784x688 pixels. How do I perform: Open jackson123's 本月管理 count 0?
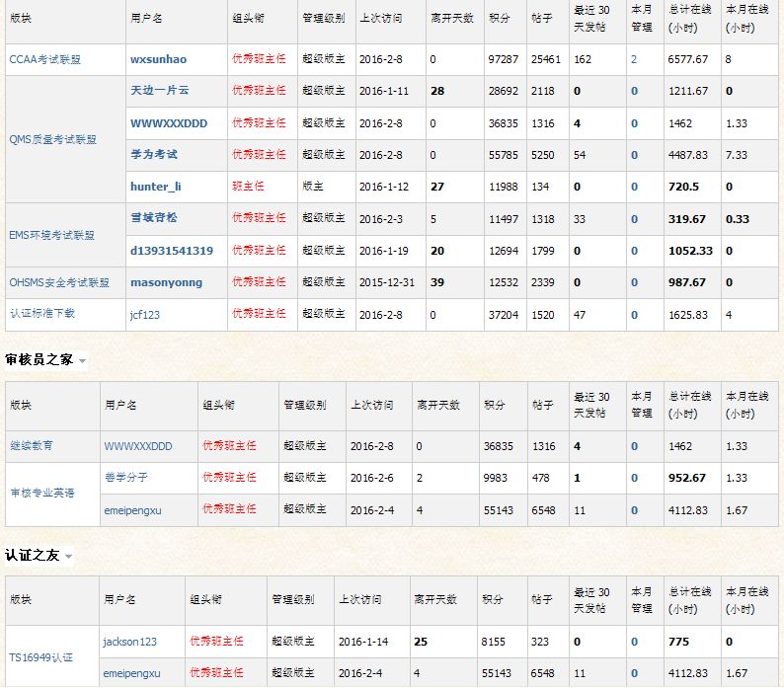[635, 642]
